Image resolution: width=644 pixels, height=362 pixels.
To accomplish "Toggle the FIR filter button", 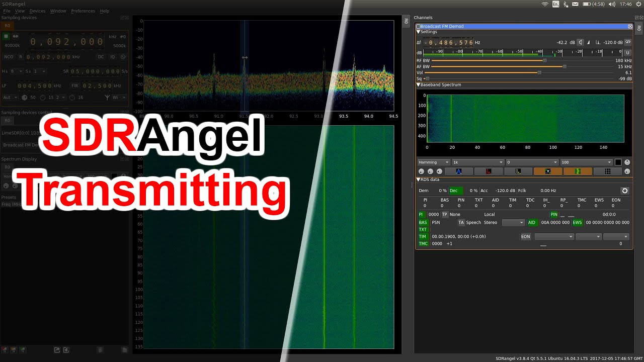I will pos(74,86).
